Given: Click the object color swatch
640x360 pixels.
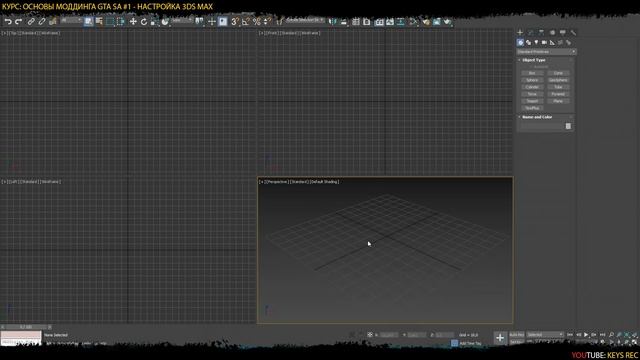Looking at the screenshot, I should point(568,126).
